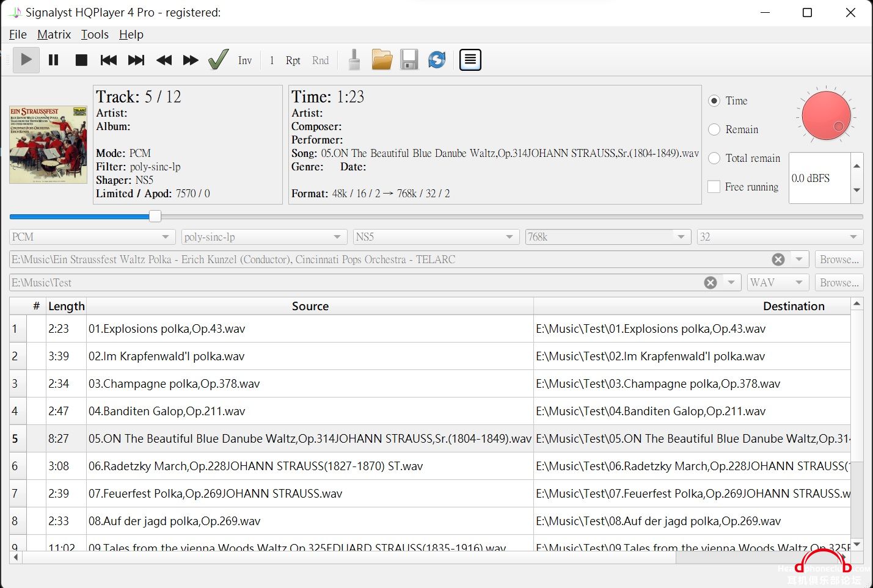Open the PCM mode dropdown
873x588 pixels.
pos(92,237)
